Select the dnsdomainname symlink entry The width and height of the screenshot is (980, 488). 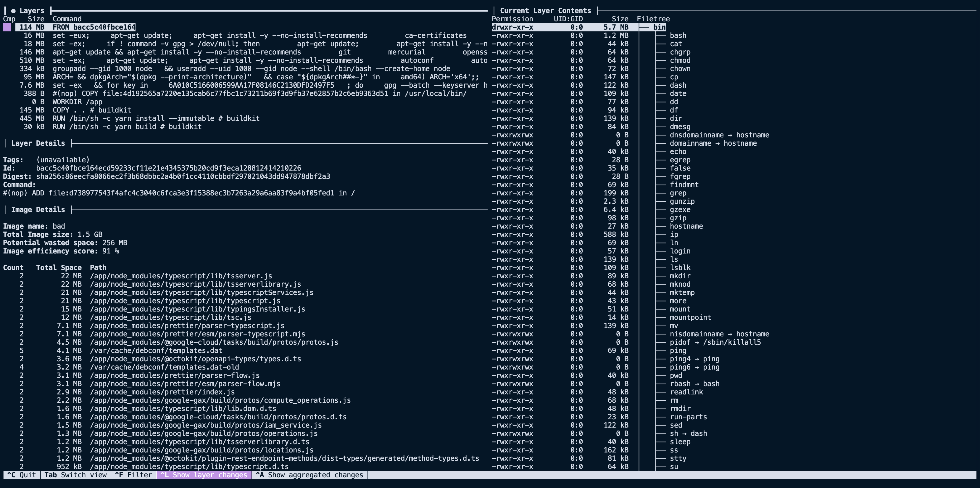(719, 135)
